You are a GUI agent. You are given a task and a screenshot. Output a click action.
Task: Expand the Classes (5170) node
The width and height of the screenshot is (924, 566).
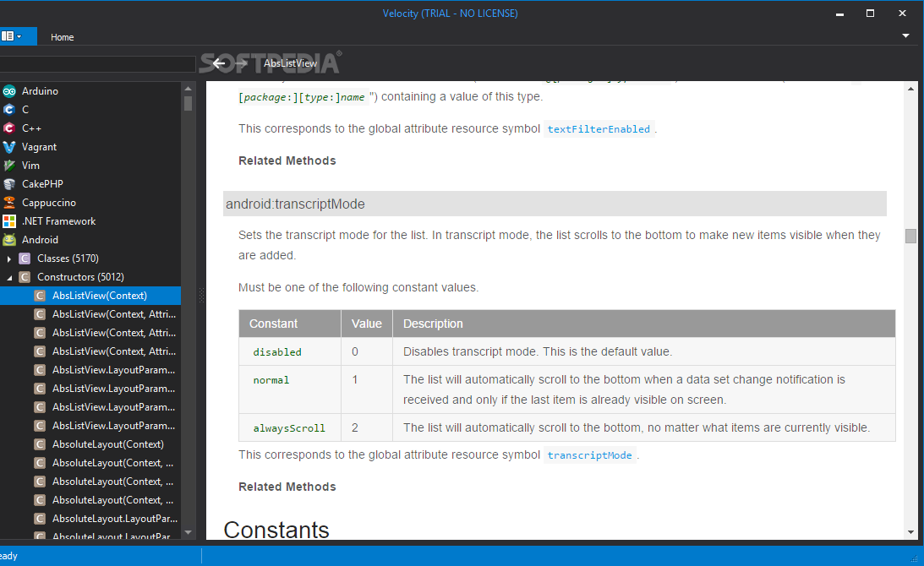point(8,259)
